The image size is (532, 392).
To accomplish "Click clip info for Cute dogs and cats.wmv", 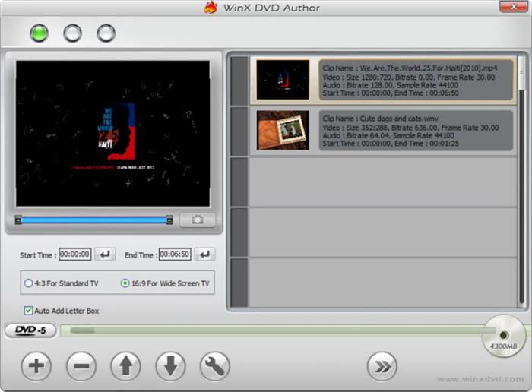I will pyautogui.click(x=416, y=131).
